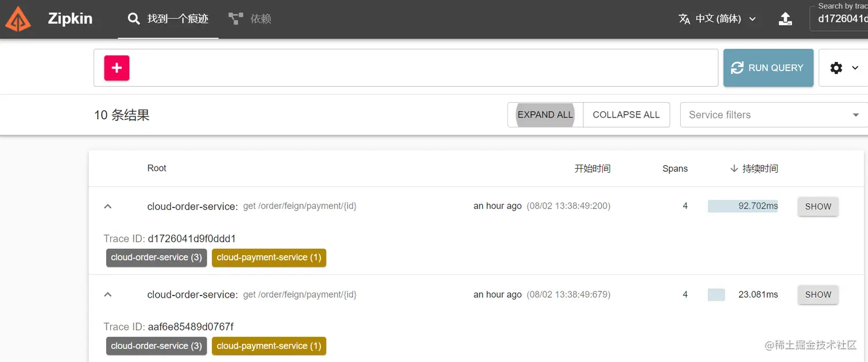Click the search criteria input bar
The height and width of the screenshot is (362, 868).
[x=406, y=68]
